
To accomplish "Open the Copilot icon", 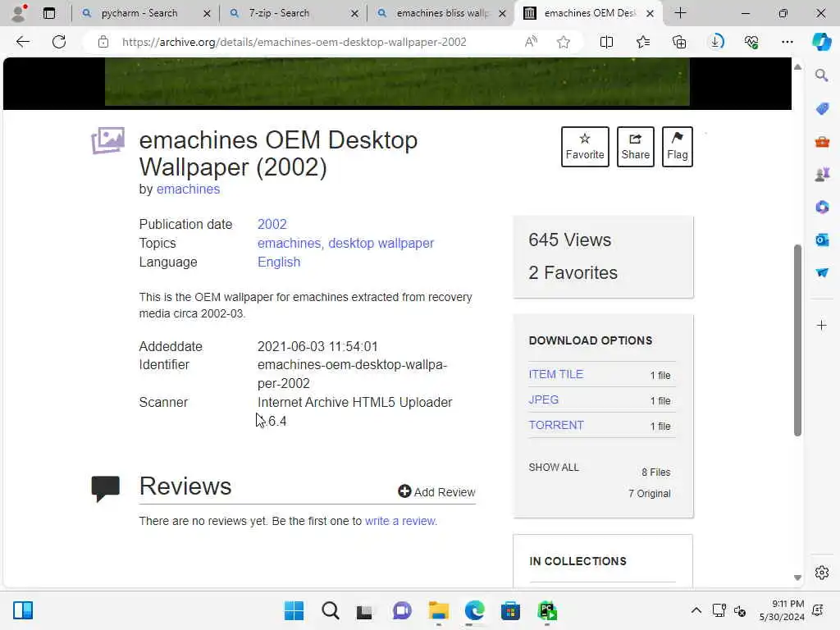I will click(821, 42).
